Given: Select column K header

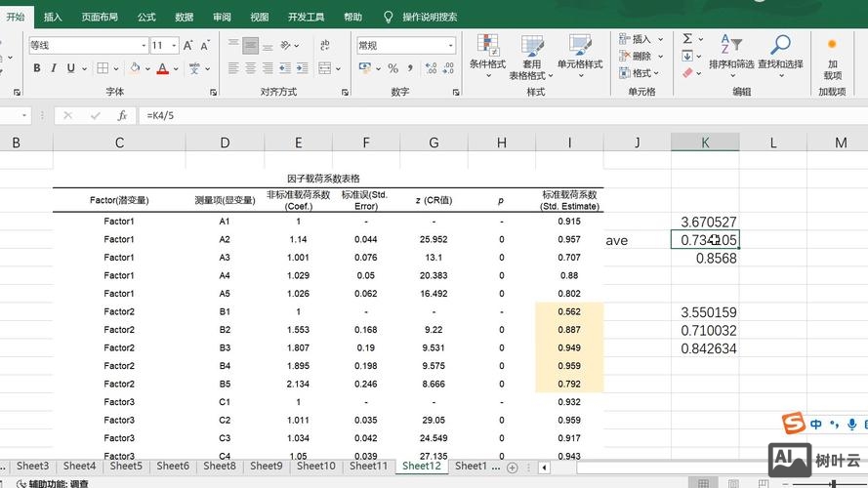Looking at the screenshot, I should pyautogui.click(x=705, y=142).
